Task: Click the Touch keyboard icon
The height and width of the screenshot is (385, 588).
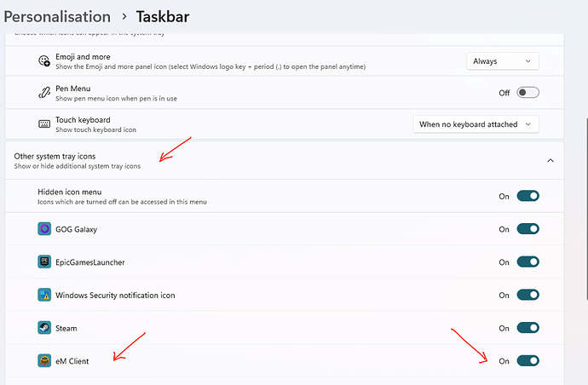Action: pos(44,124)
